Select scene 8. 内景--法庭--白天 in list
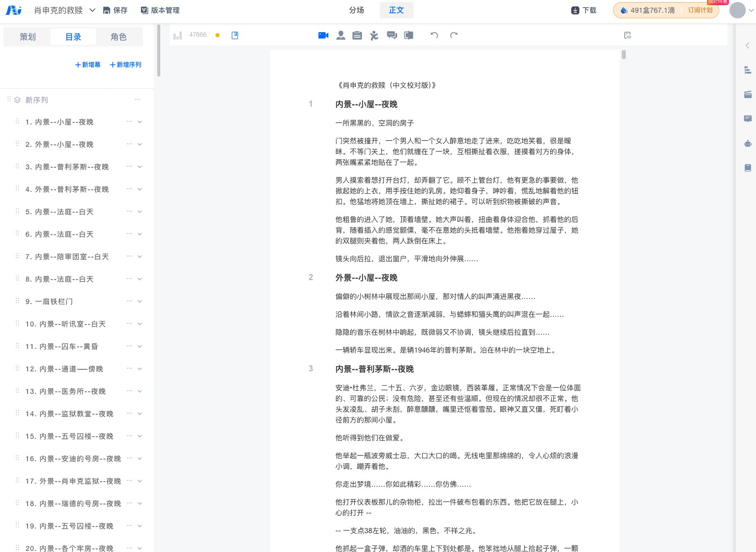 coord(59,279)
